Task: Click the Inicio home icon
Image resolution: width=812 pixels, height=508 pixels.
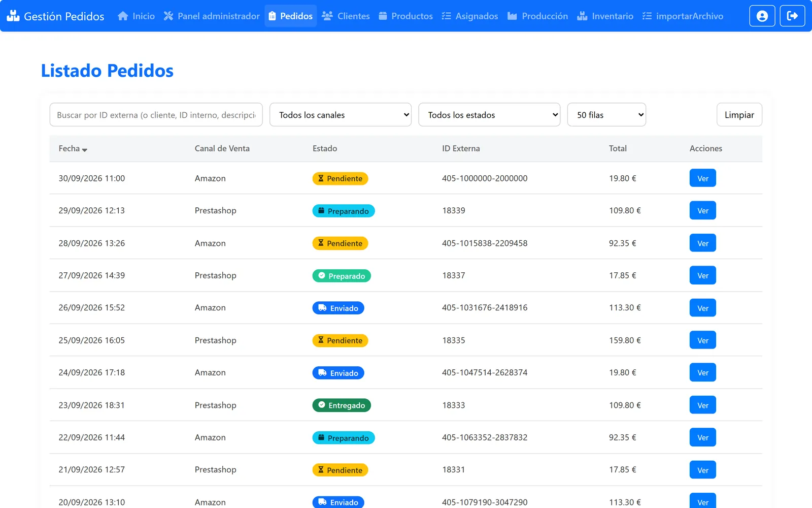Action: [123, 16]
